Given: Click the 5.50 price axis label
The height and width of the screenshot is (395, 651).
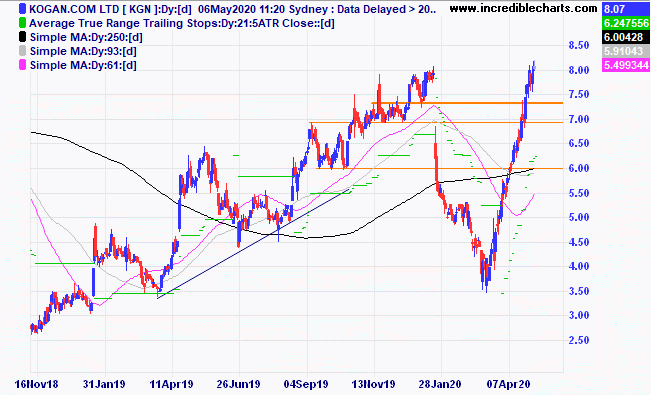Looking at the screenshot, I should 579,193.
